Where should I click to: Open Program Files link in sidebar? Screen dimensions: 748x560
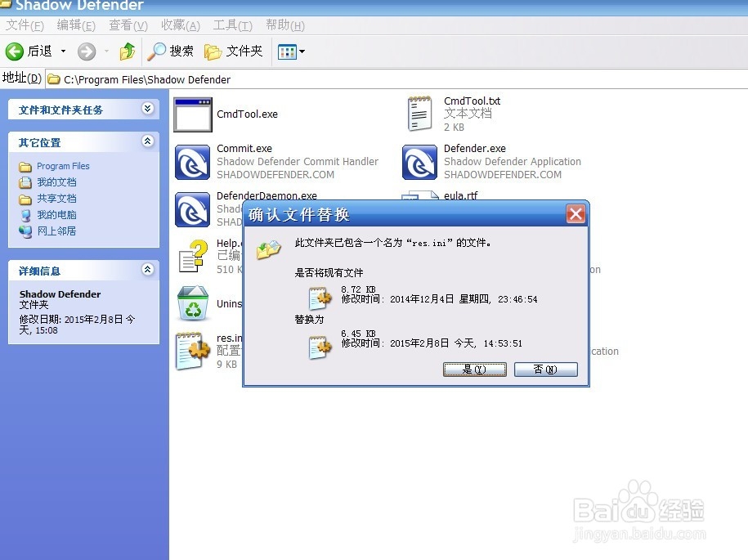point(63,166)
